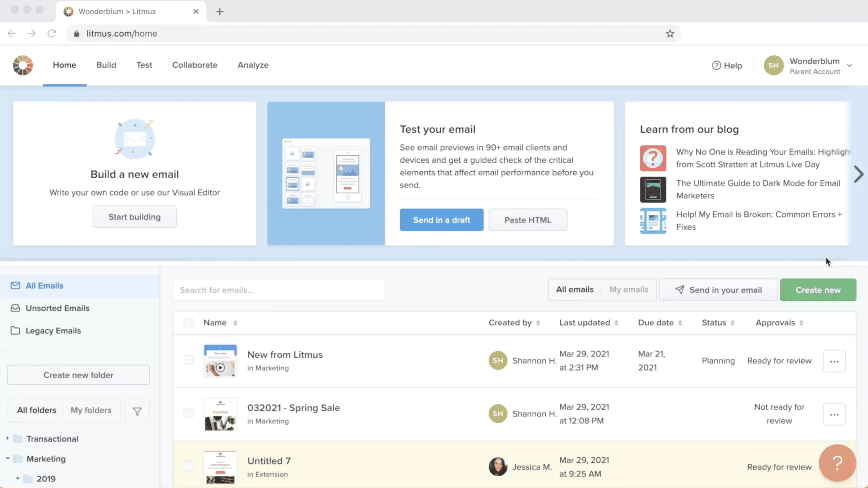
Task: Click the Search for emails field
Action: [x=279, y=290]
